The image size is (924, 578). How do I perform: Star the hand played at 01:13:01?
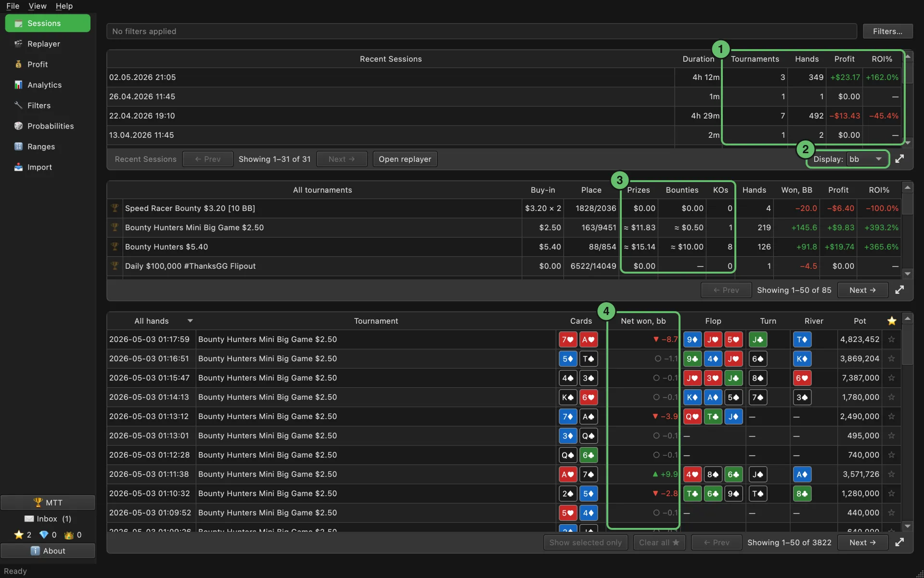(891, 435)
